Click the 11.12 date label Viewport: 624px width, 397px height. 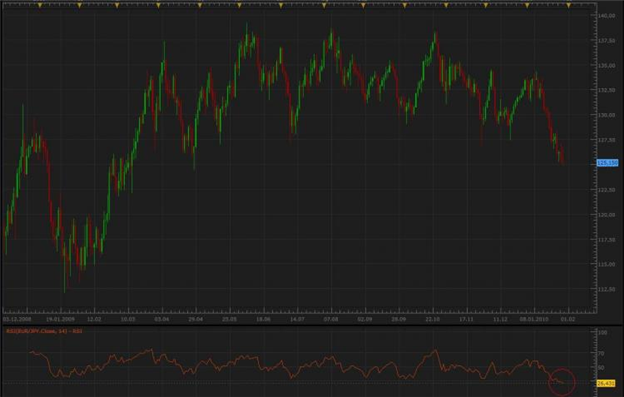(500, 319)
